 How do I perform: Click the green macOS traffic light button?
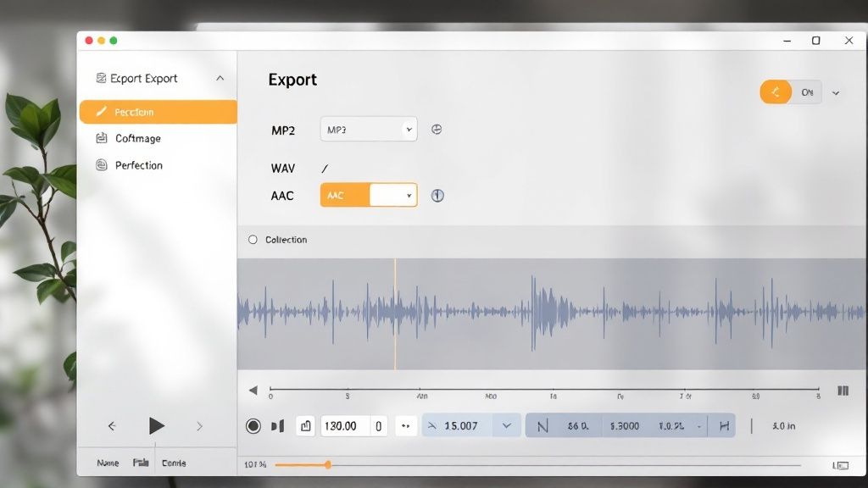click(114, 41)
